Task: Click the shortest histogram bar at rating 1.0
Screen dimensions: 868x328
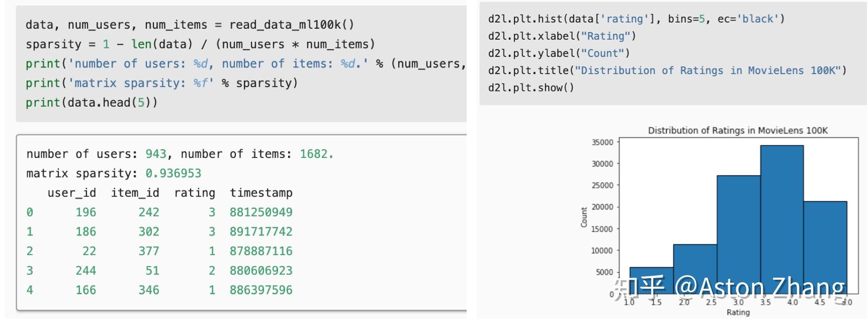Action: pyautogui.click(x=651, y=280)
